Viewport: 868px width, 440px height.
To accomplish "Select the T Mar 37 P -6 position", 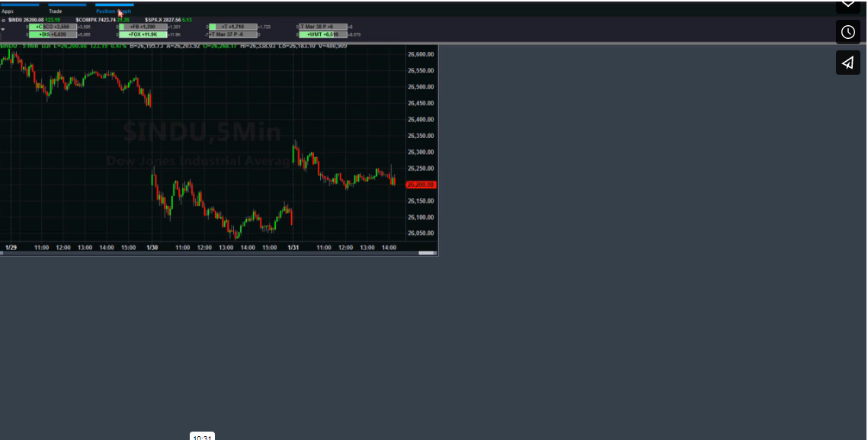I will point(233,34).
